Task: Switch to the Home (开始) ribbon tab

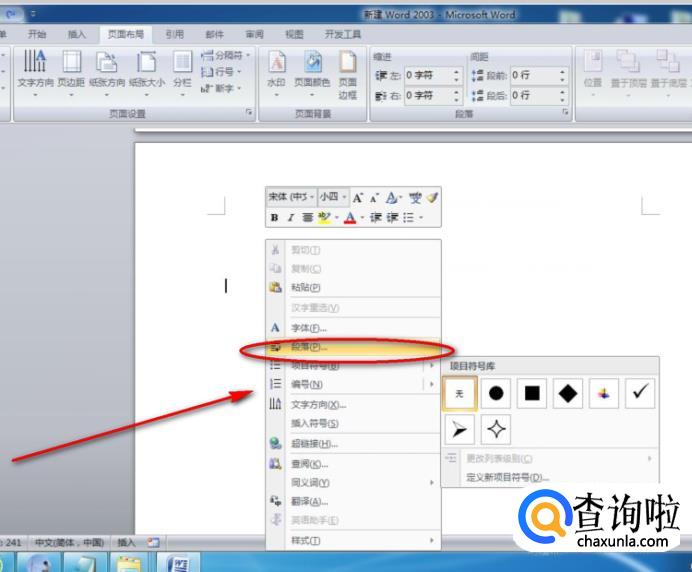Action: (37, 34)
